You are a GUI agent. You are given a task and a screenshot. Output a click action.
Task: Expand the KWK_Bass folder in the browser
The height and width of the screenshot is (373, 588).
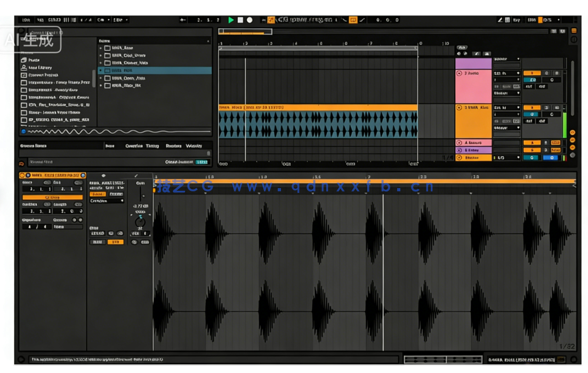pyautogui.click(x=100, y=48)
